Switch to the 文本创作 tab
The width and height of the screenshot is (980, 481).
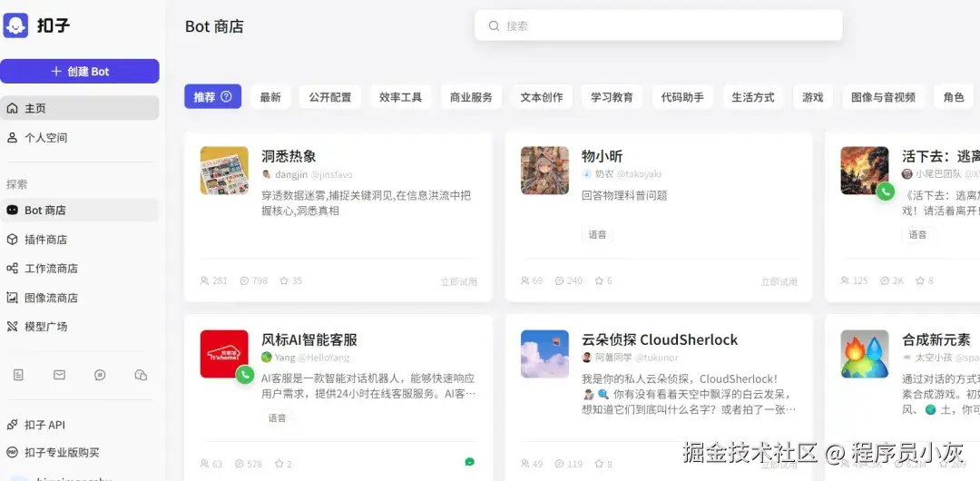(542, 97)
